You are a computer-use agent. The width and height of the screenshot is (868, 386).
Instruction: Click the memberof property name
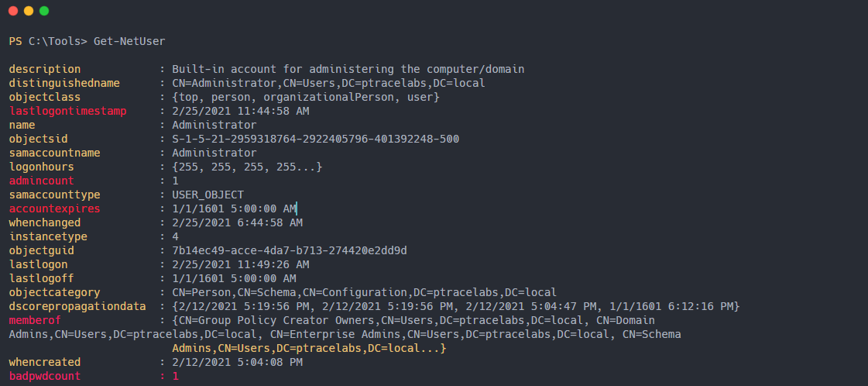(x=35, y=321)
